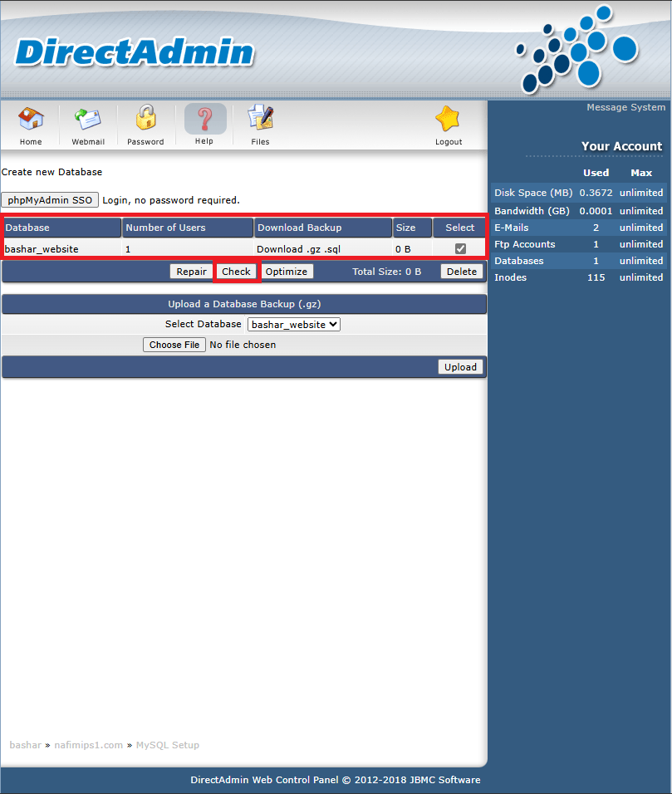672x794 pixels.
Task: Delete the selected database
Action: (462, 272)
